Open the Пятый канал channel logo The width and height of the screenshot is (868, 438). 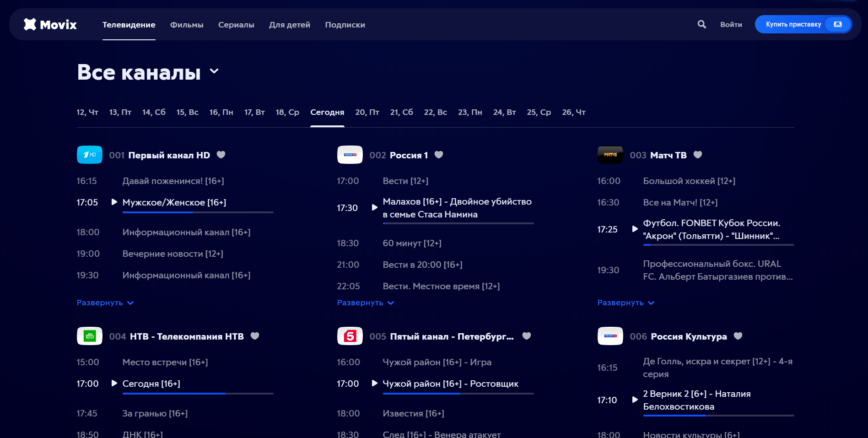(350, 336)
